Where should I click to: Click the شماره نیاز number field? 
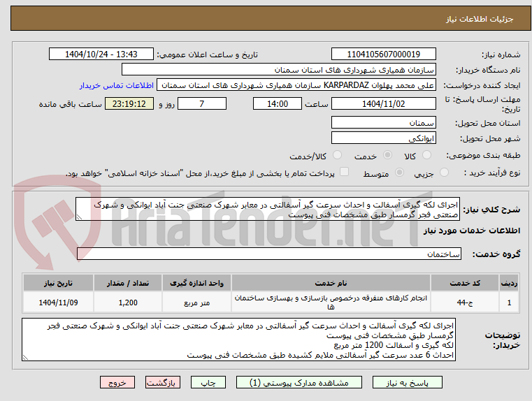click(x=383, y=54)
